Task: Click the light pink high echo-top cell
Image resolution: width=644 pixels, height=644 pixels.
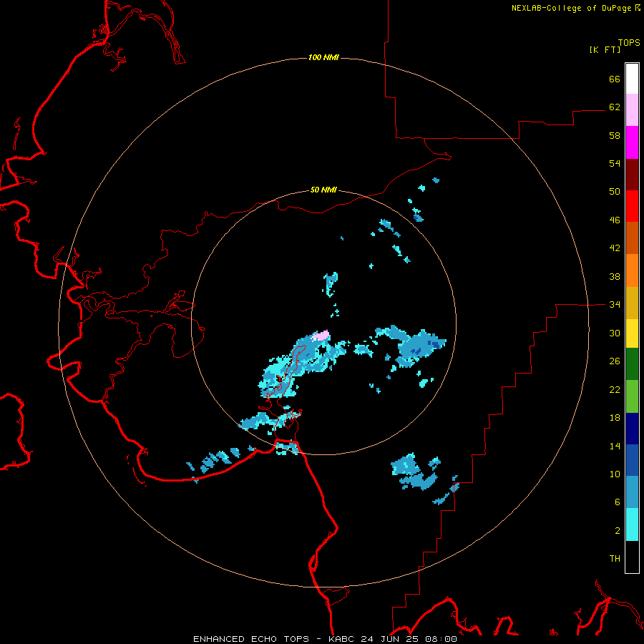Action: click(x=321, y=336)
